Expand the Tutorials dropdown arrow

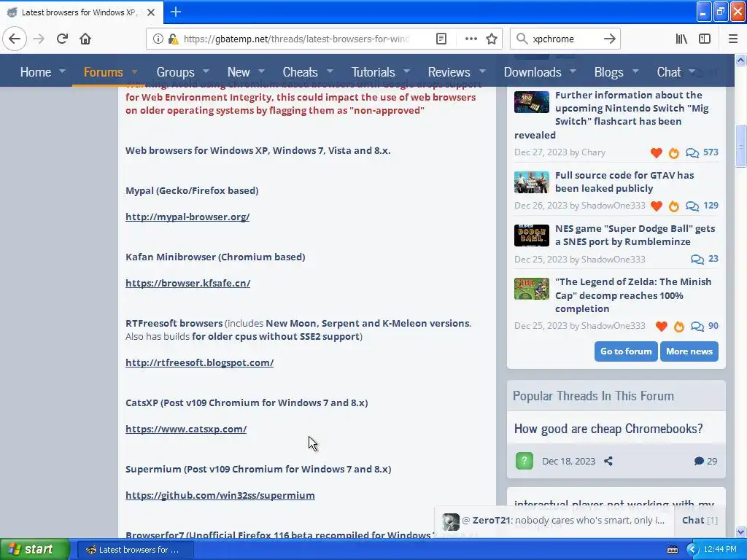click(x=406, y=71)
